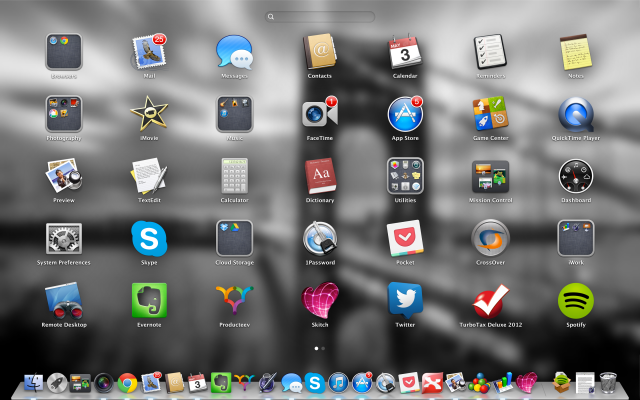Open the Browsers folder in Launchpad
This screenshot has width=640, height=400.
coord(64,52)
